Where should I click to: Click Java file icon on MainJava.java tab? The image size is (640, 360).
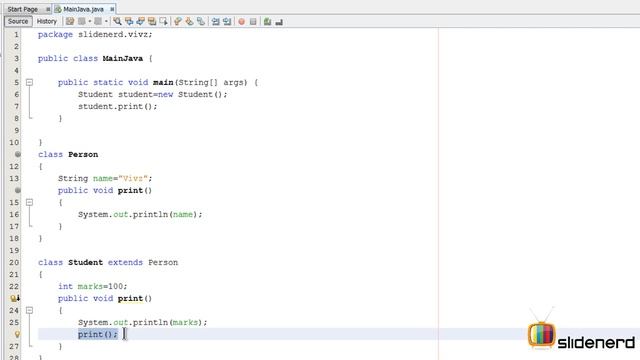(58, 9)
